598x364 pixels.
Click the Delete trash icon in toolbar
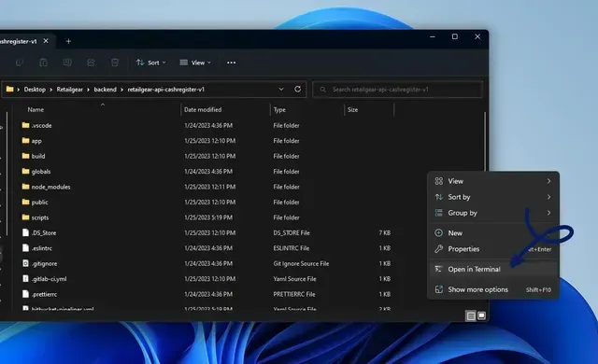tap(115, 63)
